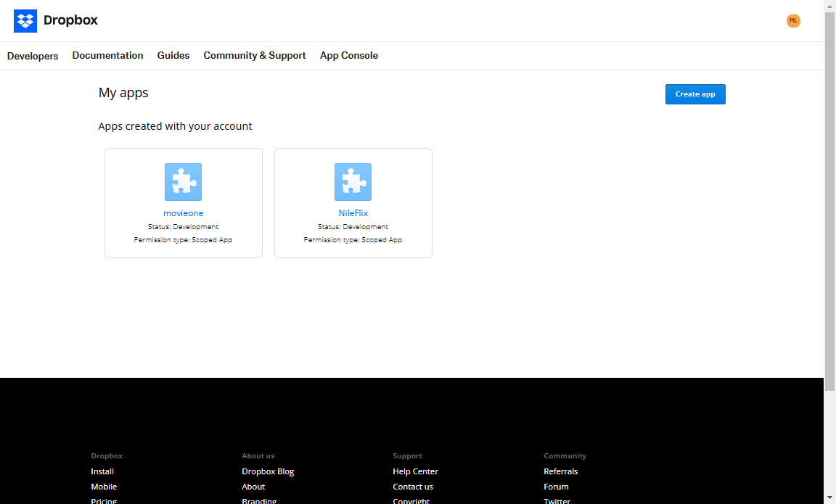This screenshot has height=504, width=836.
Task: Click the page vertical scrollbar thumb
Action: tap(829, 202)
